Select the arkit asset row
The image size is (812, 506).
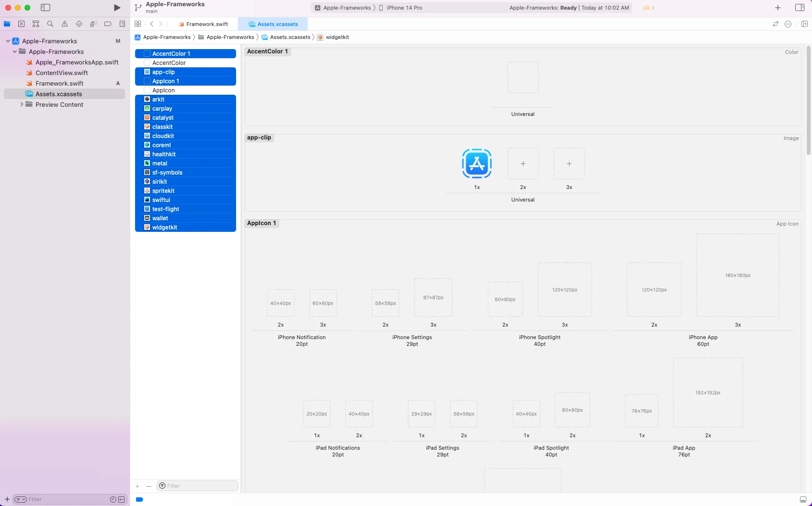tap(186, 100)
